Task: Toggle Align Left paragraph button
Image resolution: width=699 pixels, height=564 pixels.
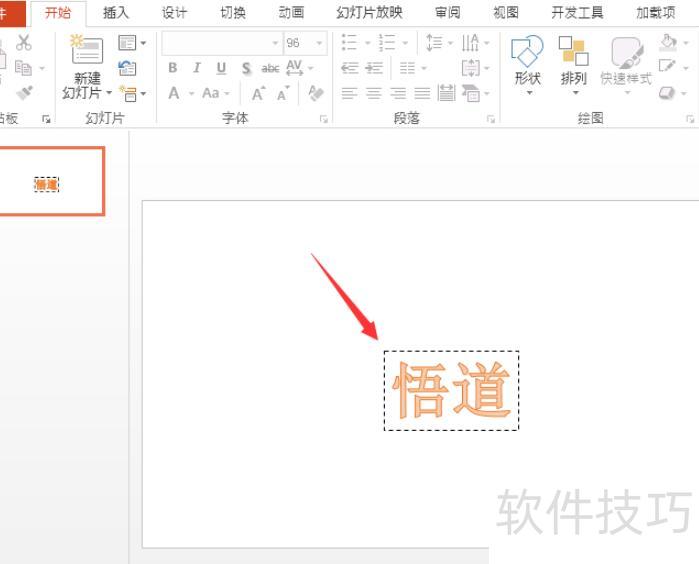Action: 350,93
